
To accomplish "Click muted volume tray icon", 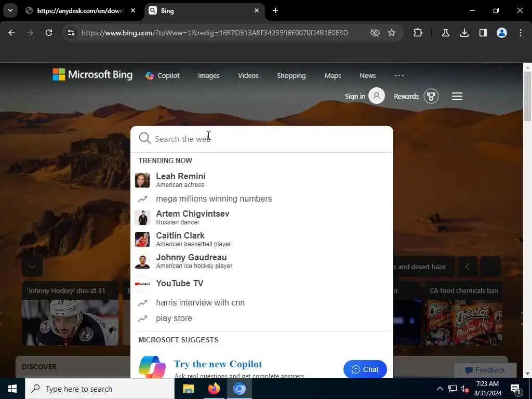I will pos(464,389).
